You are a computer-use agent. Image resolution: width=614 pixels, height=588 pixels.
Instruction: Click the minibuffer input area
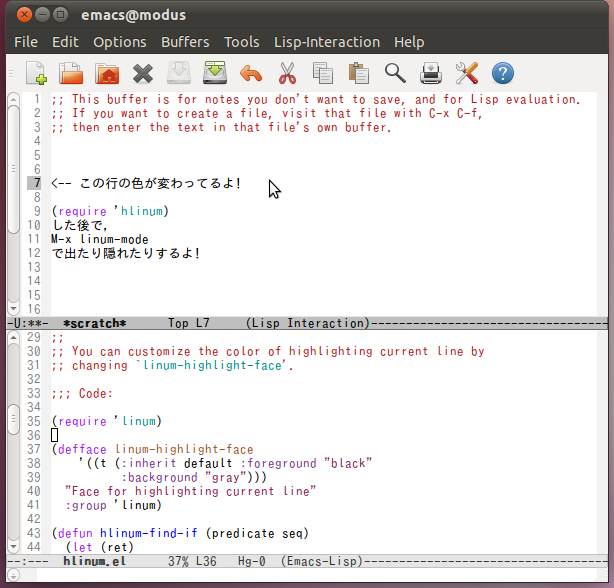(x=316, y=575)
